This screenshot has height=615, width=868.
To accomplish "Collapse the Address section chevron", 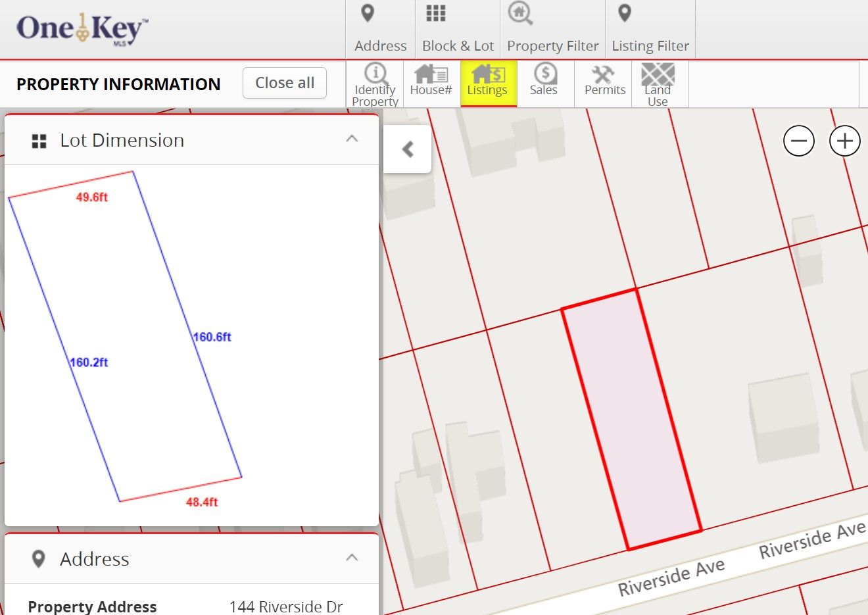I will [x=352, y=558].
